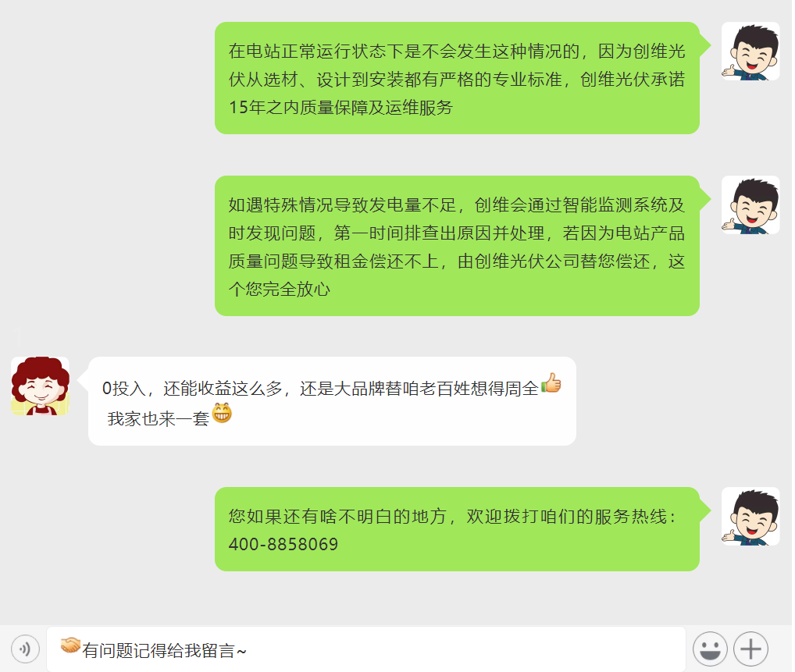Viewport: 795px width, 672px height.
Task: Select the message about 15年之内质量保障
Action: (457, 78)
